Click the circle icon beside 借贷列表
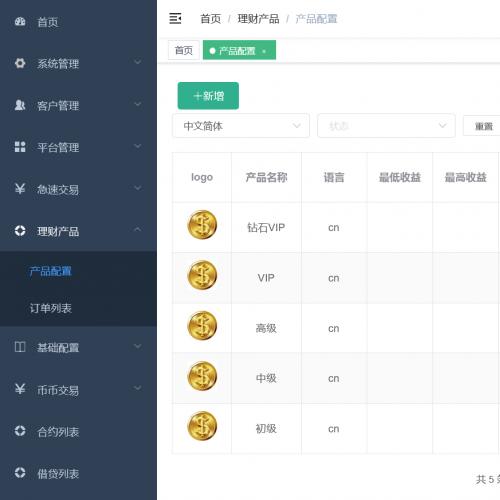The height and width of the screenshot is (500, 500). click(20, 472)
